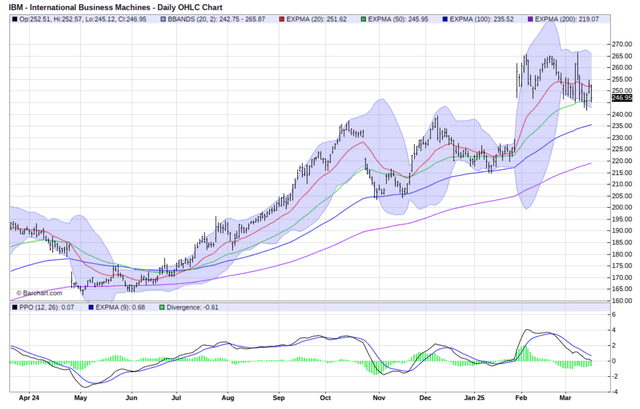Screen dimensions: 640x409
Task: Click the 180.00 price axis label
Action: (x=622, y=254)
